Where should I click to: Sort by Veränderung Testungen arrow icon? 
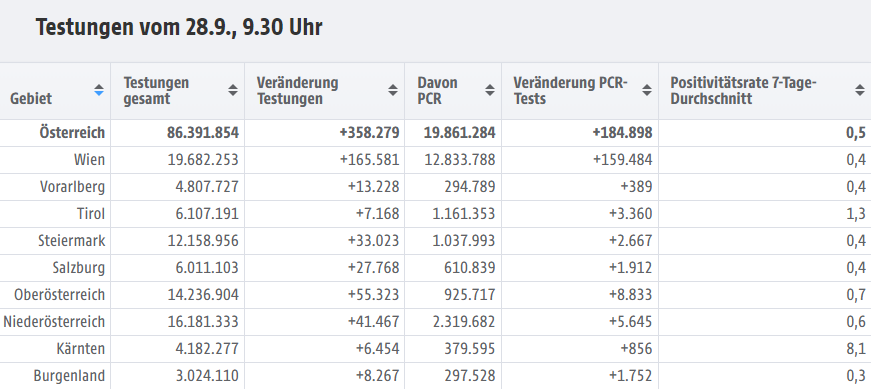click(x=393, y=90)
